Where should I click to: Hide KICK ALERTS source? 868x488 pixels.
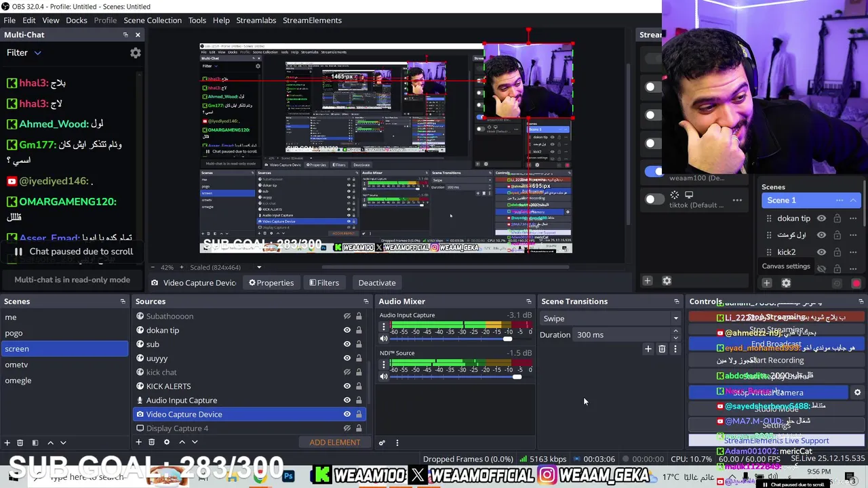tap(347, 386)
